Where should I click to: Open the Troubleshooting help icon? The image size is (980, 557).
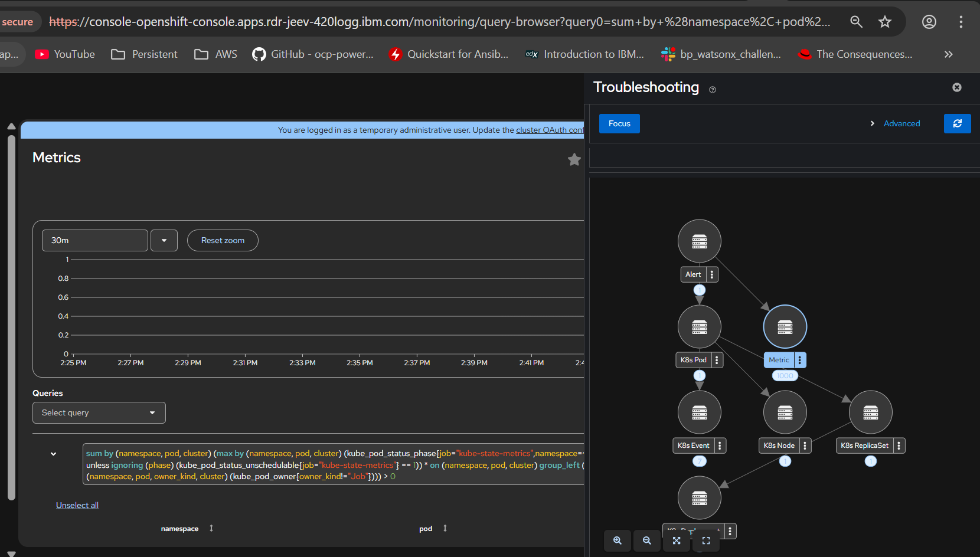click(713, 90)
